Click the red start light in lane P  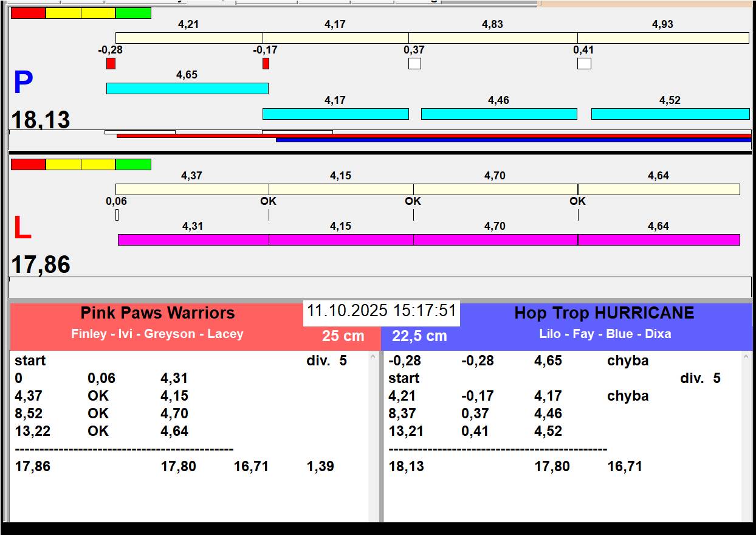coord(28,13)
